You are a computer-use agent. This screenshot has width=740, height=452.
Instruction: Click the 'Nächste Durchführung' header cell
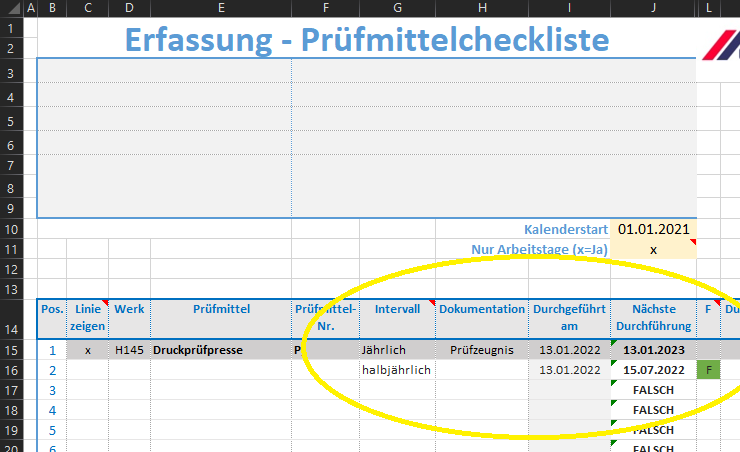[653, 319]
